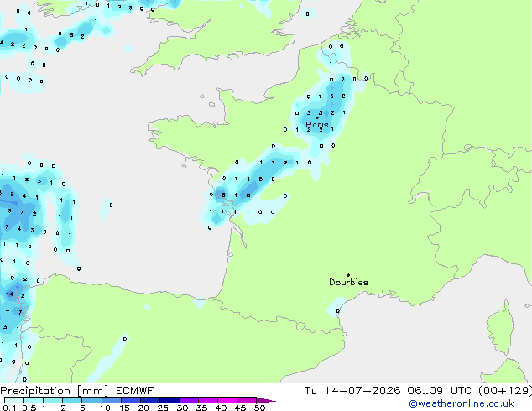This screenshot has width=532, height=411.
Task: Select the Dourbies location dot marker
Action: click(348, 275)
